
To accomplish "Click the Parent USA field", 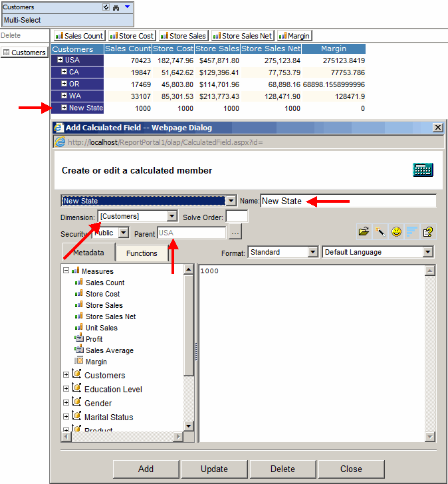I will (x=191, y=233).
